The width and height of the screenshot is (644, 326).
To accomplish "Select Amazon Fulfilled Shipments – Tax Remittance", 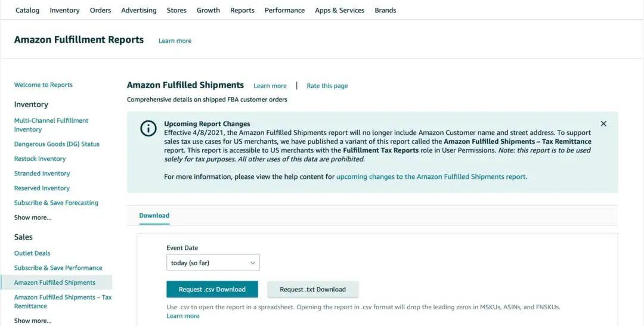I will point(63,302).
